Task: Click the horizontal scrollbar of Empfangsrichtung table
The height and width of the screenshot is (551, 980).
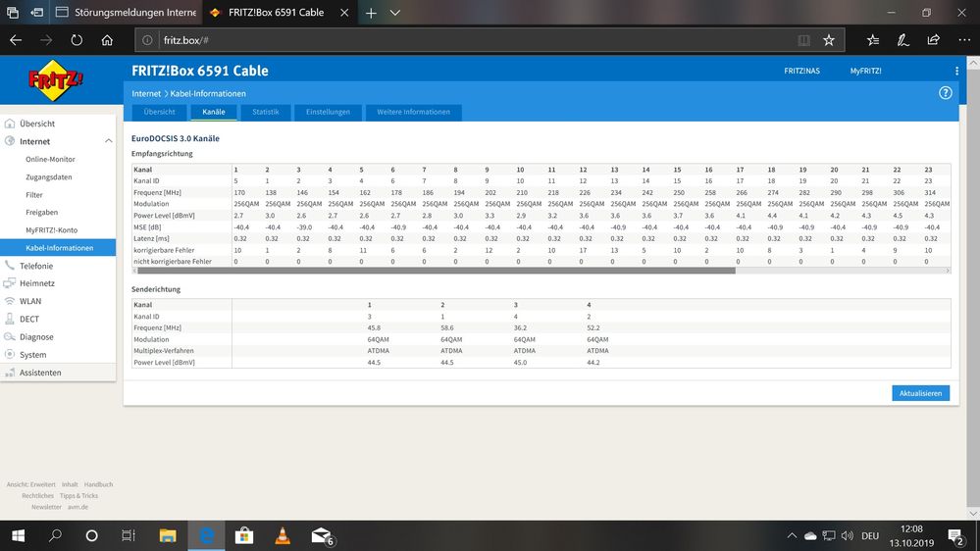Action: (x=437, y=271)
